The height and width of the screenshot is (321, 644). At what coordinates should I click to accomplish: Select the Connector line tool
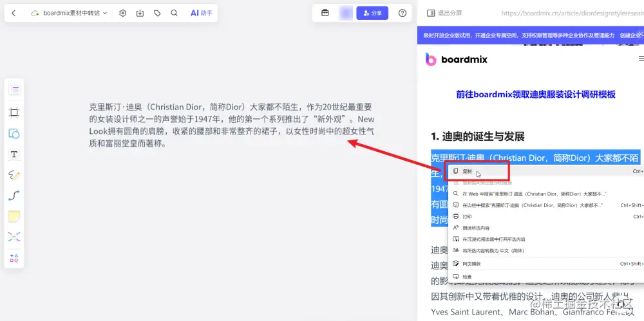(14, 196)
